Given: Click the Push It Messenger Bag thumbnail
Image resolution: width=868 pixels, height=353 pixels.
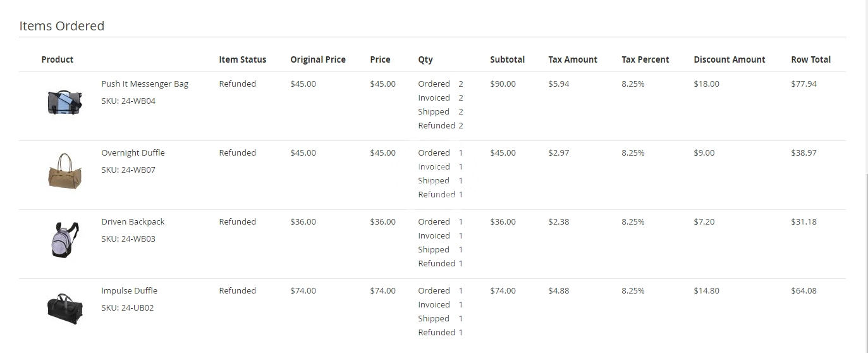Looking at the screenshot, I should click(x=65, y=102).
